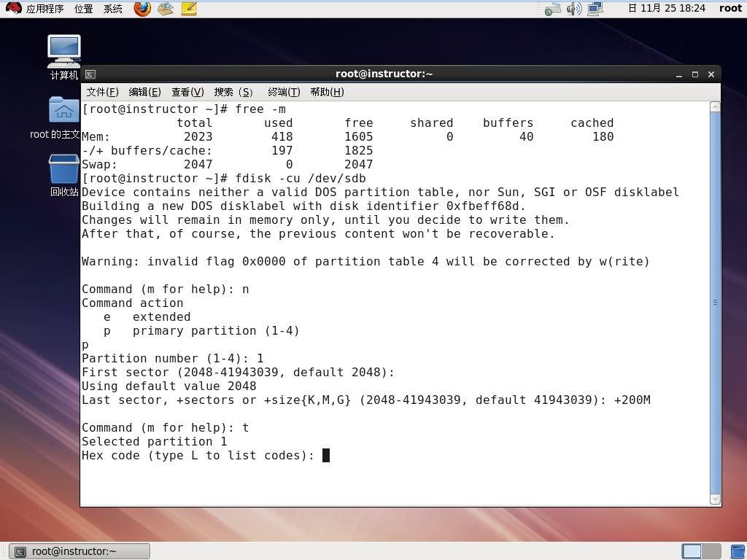
Task: Click the '+200M' size entry text
Action: pos(632,400)
